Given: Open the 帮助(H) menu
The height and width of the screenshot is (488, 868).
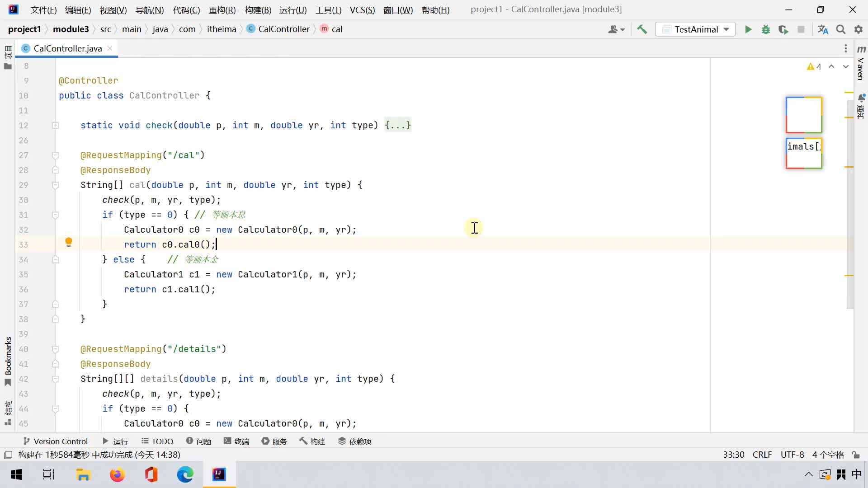Looking at the screenshot, I should [x=435, y=10].
